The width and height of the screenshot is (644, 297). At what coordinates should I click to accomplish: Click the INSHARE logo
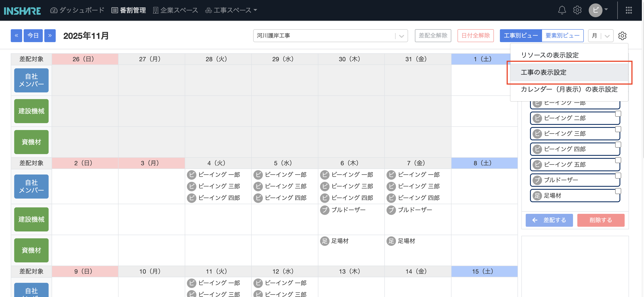click(22, 11)
